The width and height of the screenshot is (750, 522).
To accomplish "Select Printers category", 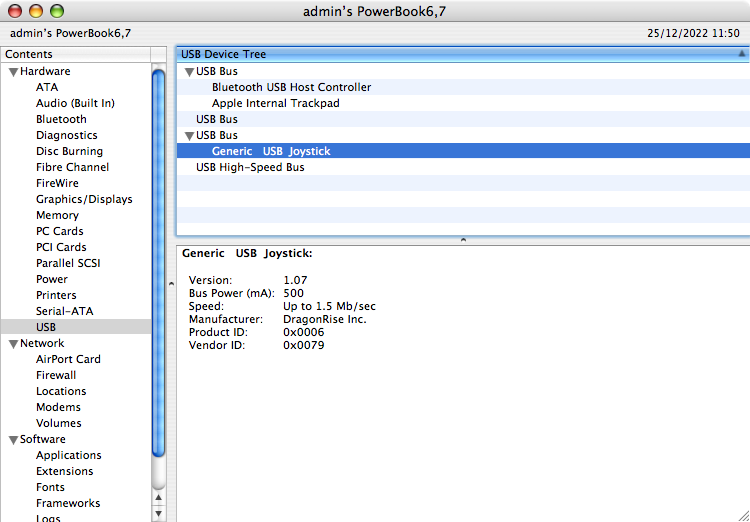I will tap(56, 295).
